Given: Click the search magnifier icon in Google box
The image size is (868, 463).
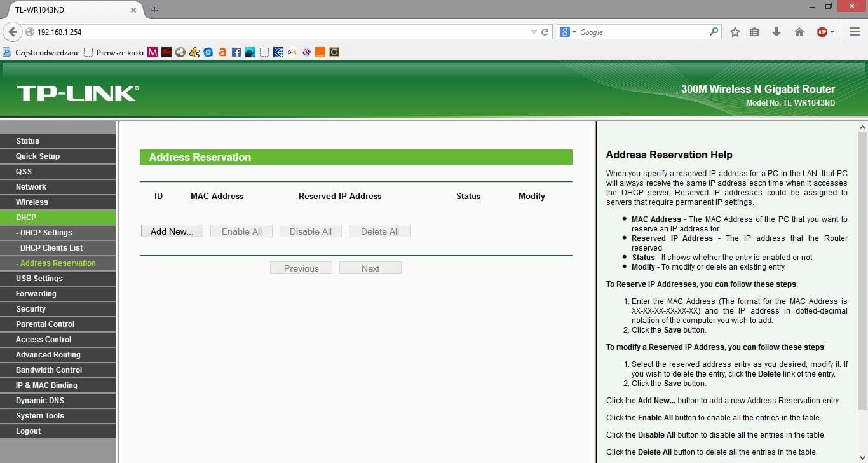Looking at the screenshot, I should point(714,32).
